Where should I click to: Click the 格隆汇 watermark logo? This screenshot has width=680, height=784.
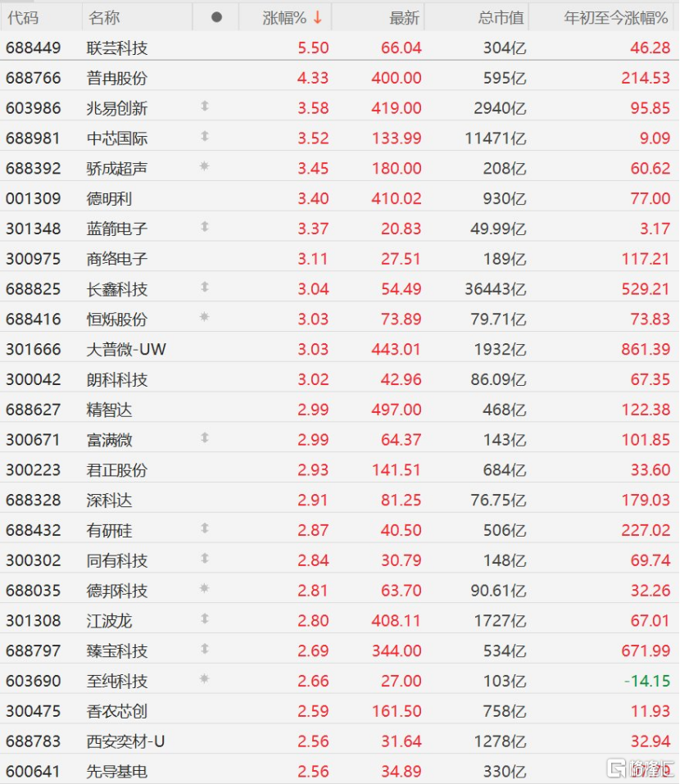641,768
